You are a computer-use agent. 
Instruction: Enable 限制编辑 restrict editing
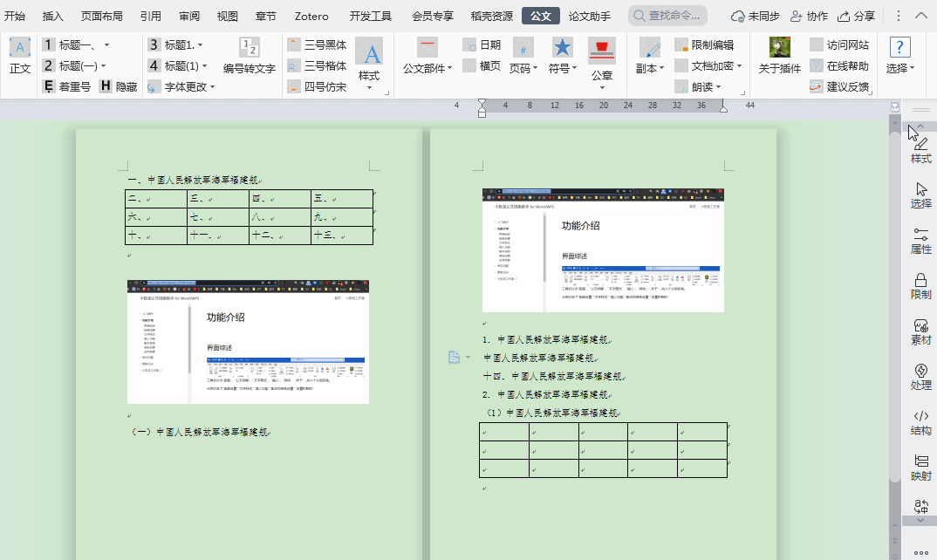704,44
